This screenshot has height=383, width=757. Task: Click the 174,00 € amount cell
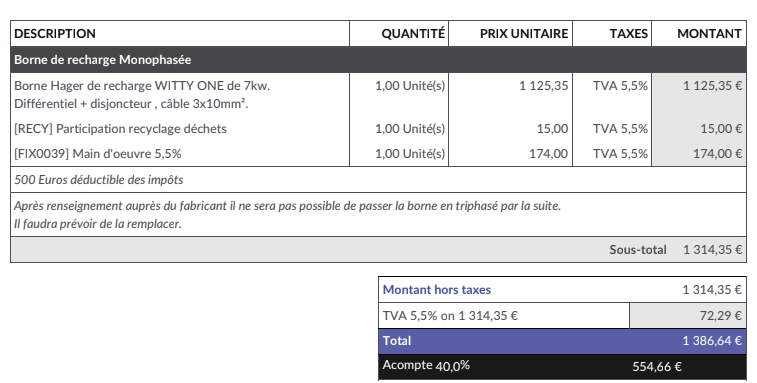[699, 154]
